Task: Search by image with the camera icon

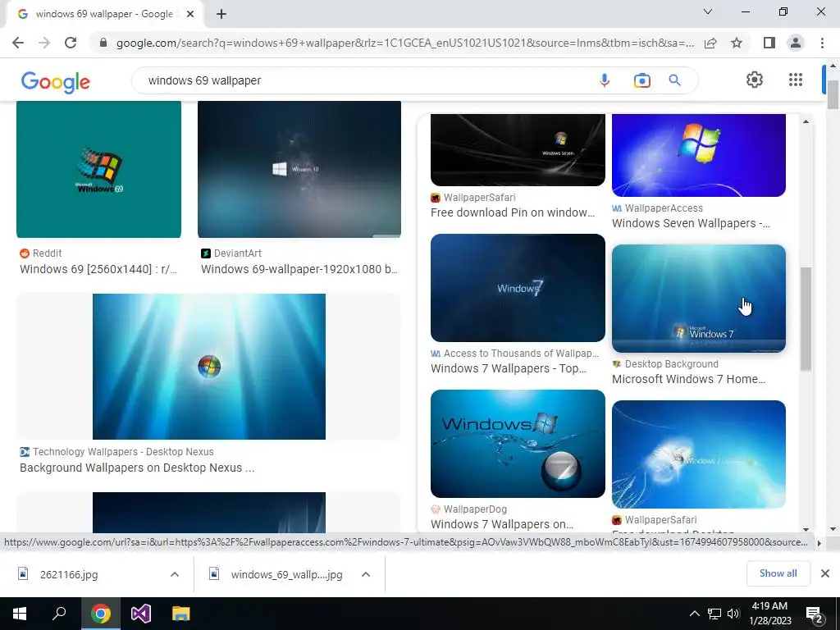Action: pos(641,80)
